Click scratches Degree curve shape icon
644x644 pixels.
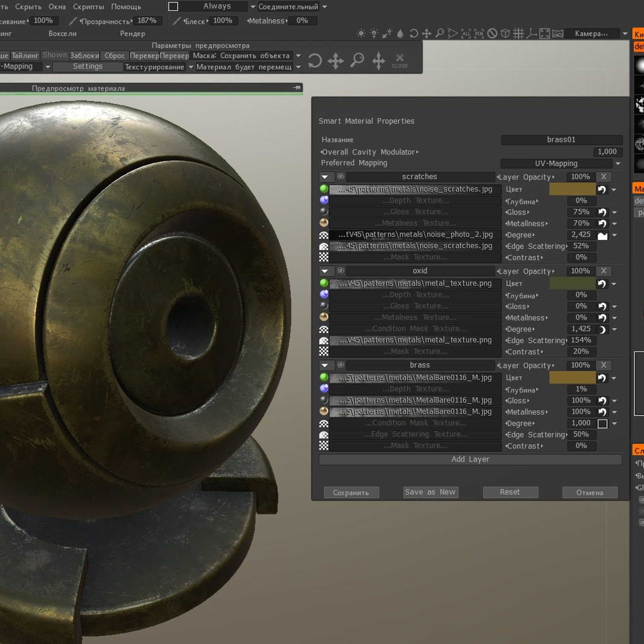pyautogui.click(x=603, y=235)
